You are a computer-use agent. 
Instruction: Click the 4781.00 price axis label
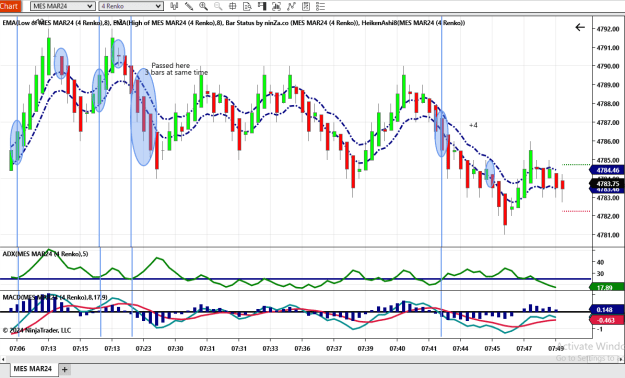point(608,235)
